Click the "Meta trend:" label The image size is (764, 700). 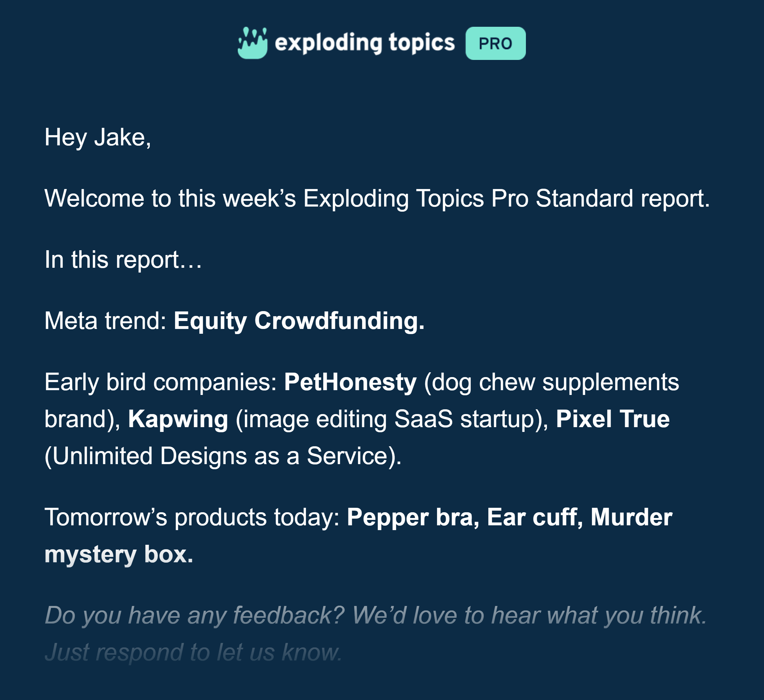point(106,321)
